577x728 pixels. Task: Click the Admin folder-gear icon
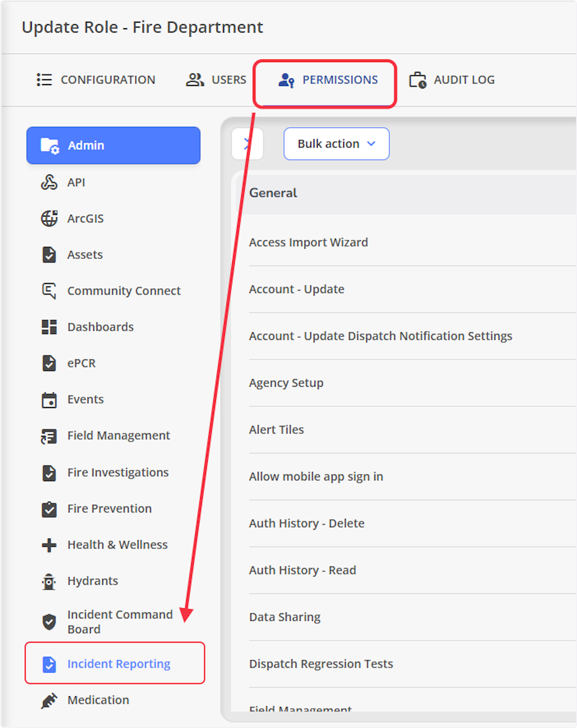coord(50,146)
